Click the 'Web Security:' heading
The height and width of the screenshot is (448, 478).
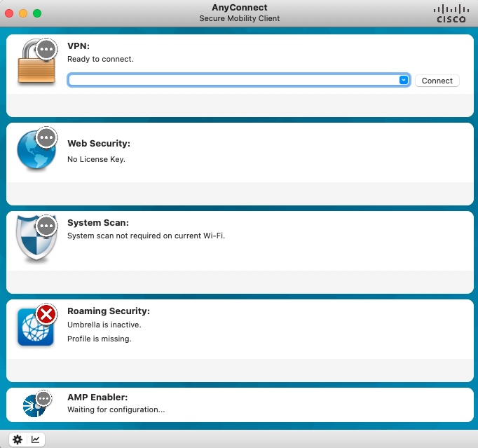pyautogui.click(x=99, y=143)
